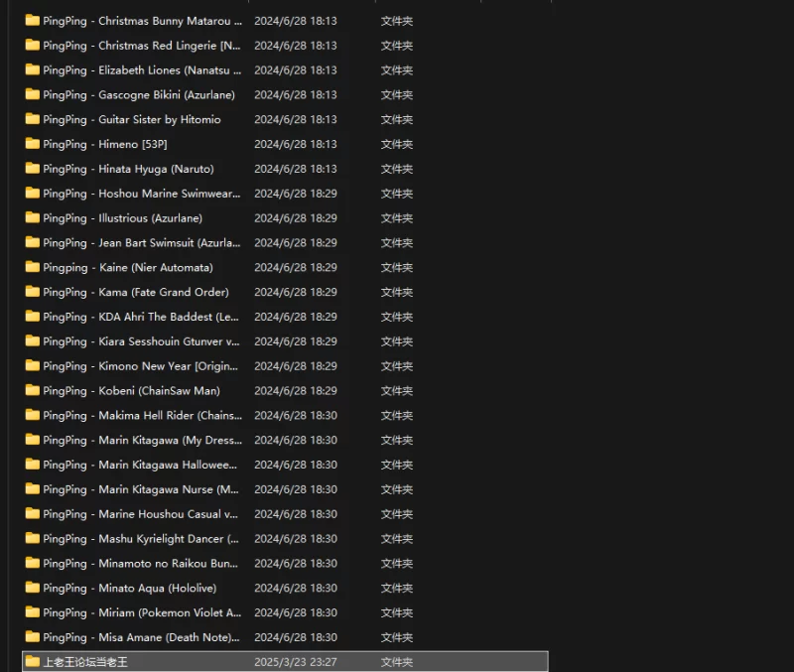The width and height of the screenshot is (794, 672).
Task: Select folder name 'PingPing - Makima Hell Rider (Chains...'
Action: click(x=142, y=415)
